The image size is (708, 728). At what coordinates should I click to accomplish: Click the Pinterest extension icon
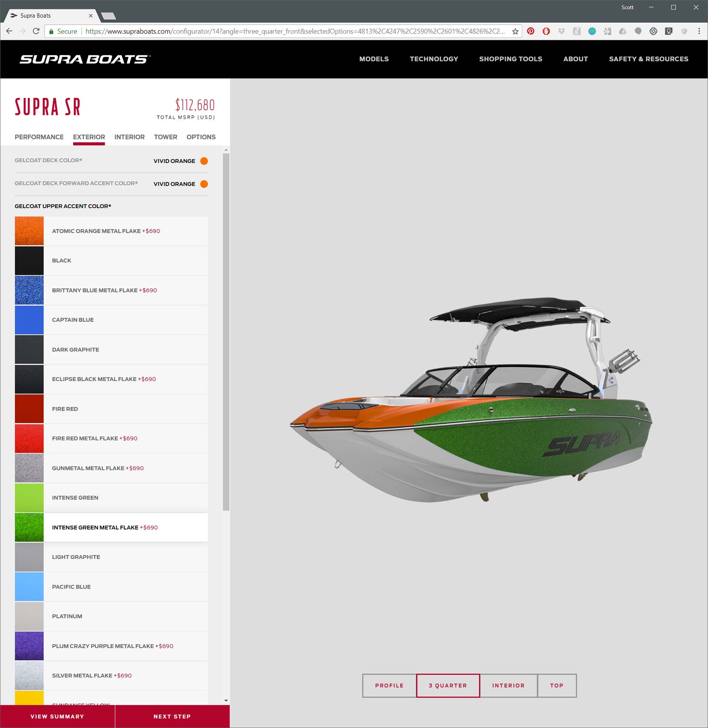[530, 31]
